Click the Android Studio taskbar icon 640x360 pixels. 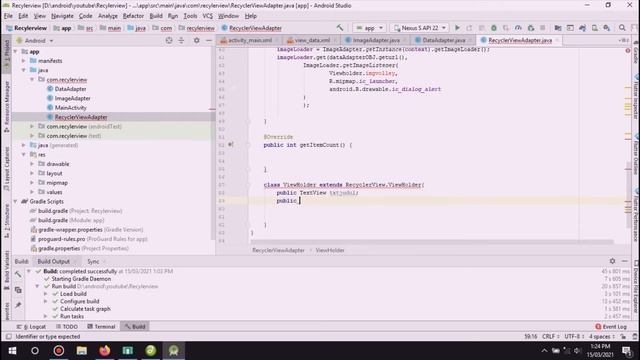(x=173, y=350)
